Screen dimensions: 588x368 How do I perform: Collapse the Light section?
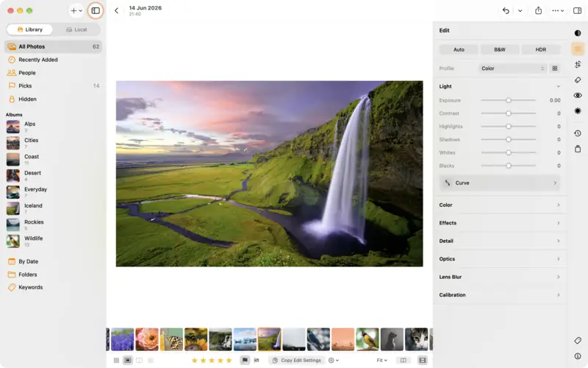click(x=558, y=86)
